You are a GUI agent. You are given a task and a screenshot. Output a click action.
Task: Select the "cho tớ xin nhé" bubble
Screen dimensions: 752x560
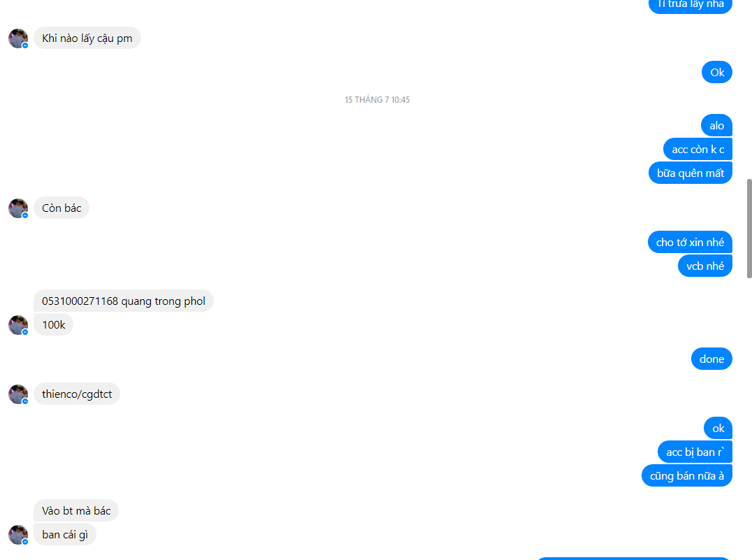[x=690, y=242]
